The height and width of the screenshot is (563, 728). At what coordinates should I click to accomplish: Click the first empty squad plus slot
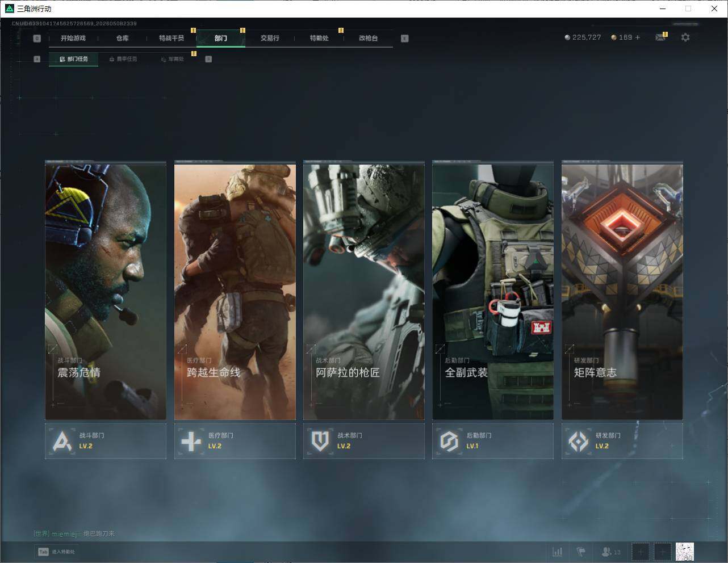641,552
